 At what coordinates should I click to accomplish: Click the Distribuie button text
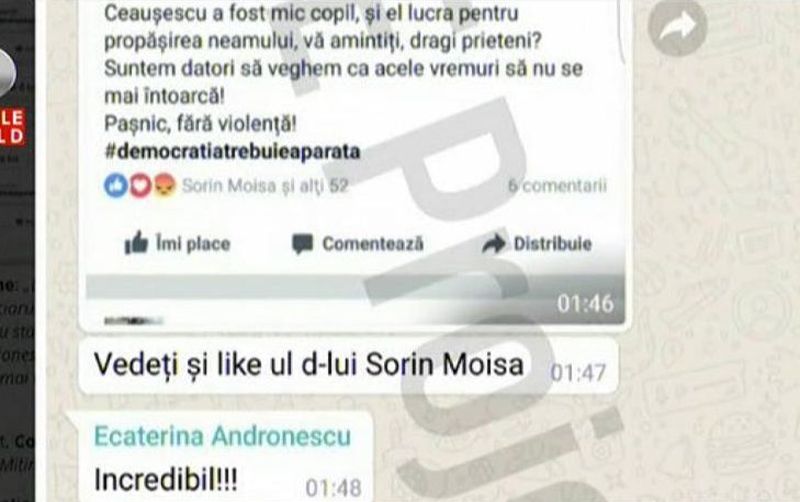[x=553, y=244]
